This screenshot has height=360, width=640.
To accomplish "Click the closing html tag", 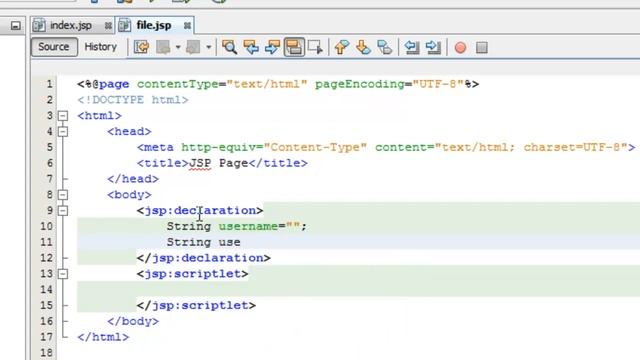I will 103,337.
